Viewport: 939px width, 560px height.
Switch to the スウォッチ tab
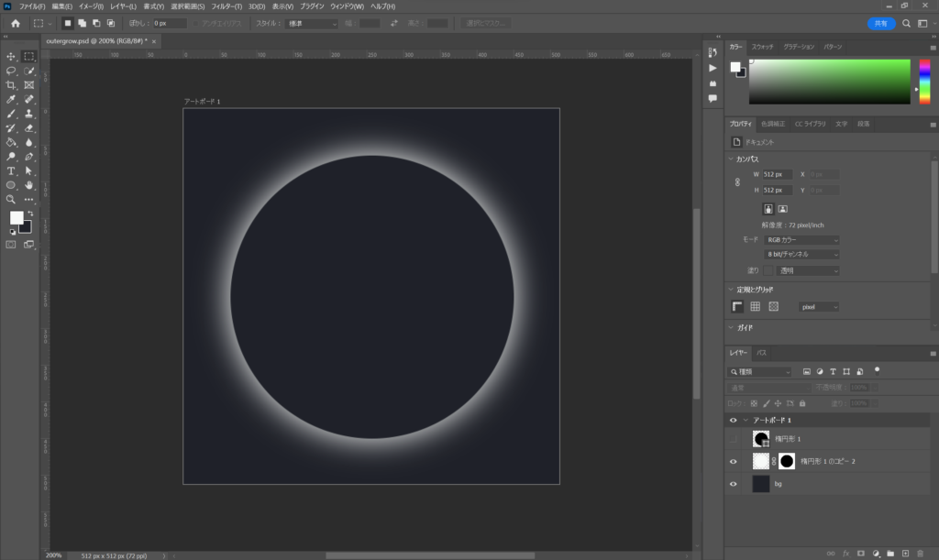[762, 47]
